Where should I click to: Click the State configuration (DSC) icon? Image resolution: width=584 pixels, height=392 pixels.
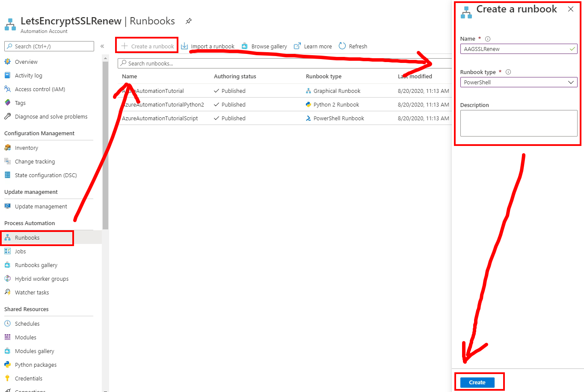[7, 175]
